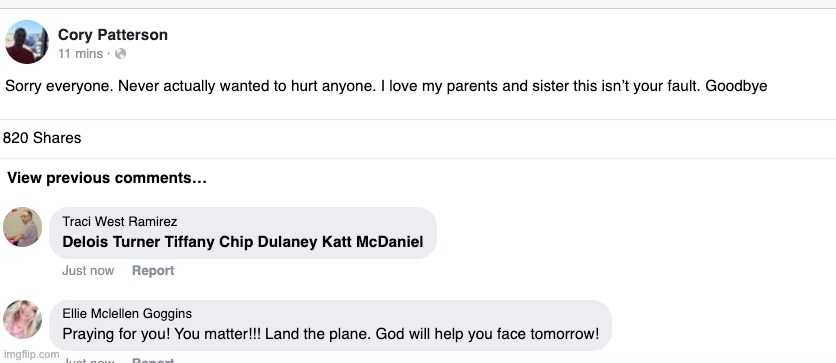Viewport: 836px width, 363px height.
Task: Select the Praying for you comment text
Action: [331, 335]
